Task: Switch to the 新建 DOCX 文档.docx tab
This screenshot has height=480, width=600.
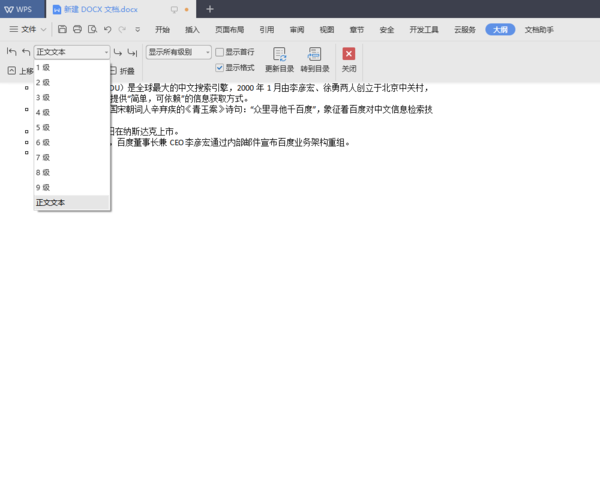Action: pos(101,9)
